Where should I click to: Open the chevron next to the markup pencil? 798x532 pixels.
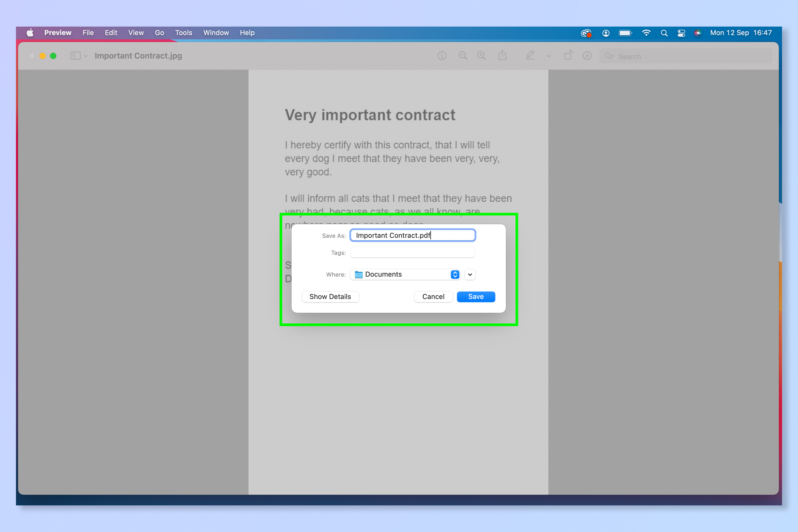tap(548, 56)
